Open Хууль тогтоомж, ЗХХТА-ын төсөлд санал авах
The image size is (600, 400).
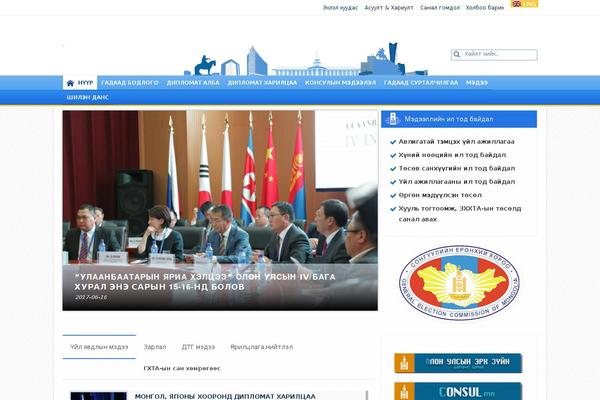[x=460, y=214]
